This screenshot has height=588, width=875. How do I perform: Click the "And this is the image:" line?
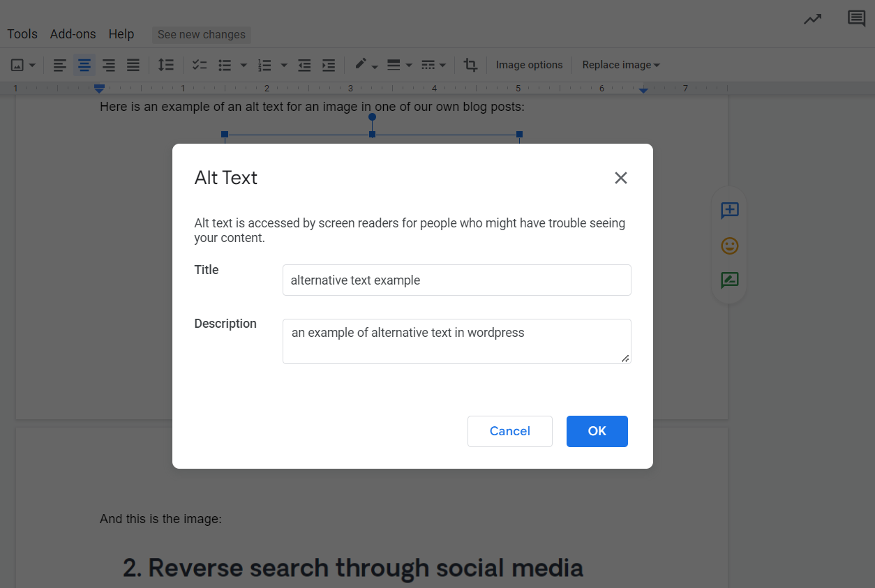160,519
